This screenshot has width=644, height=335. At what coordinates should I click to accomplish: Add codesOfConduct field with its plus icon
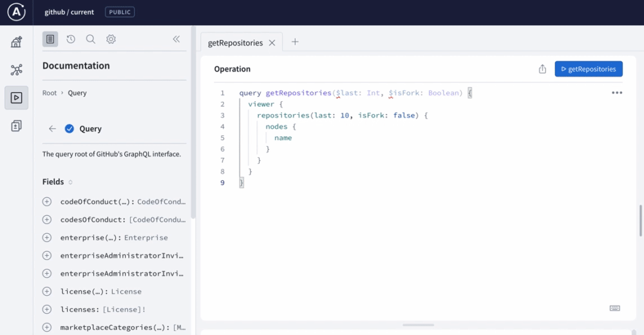pyautogui.click(x=47, y=220)
